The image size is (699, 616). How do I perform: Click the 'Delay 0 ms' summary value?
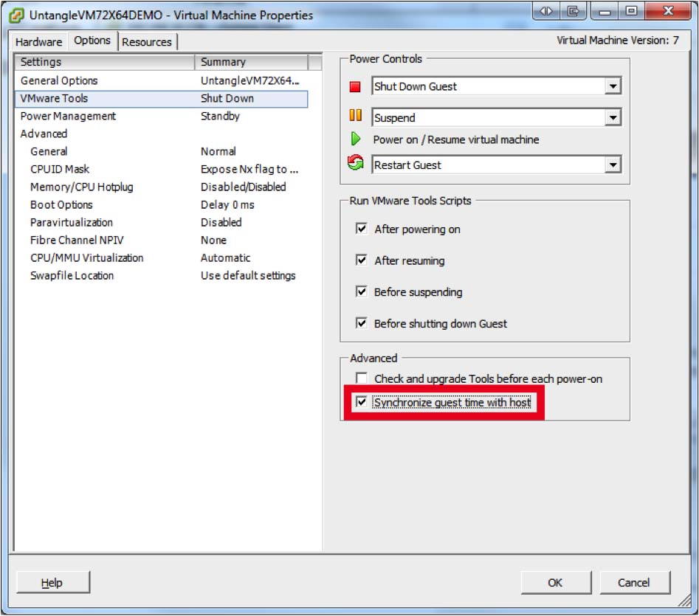[x=227, y=205]
